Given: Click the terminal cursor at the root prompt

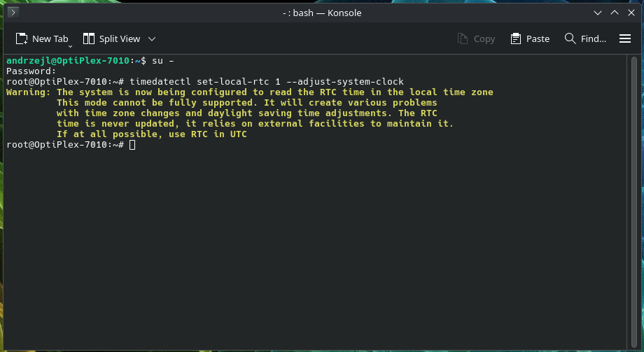Looking at the screenshot, I should pos(132,145).
